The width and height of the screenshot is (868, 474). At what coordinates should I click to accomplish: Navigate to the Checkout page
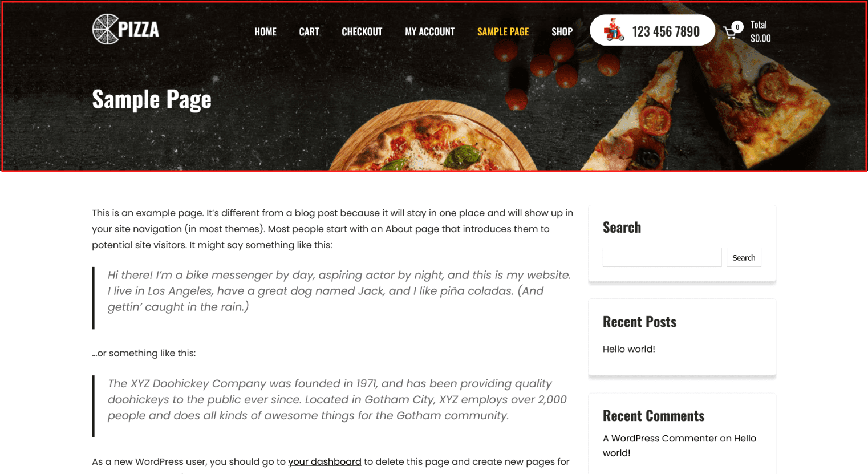tap(362, 32)
